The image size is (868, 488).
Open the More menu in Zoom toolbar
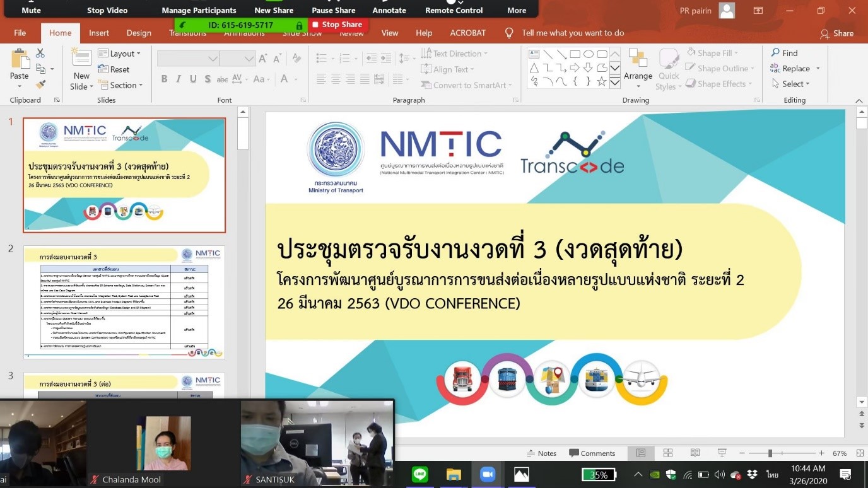click(x=517, y=10)
